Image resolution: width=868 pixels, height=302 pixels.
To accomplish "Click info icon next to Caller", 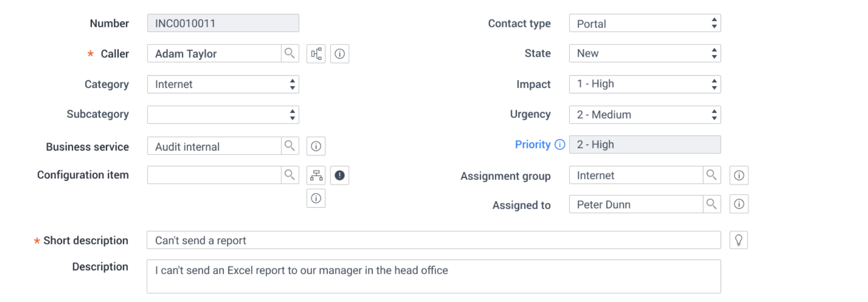I will (x=339, y=54).
